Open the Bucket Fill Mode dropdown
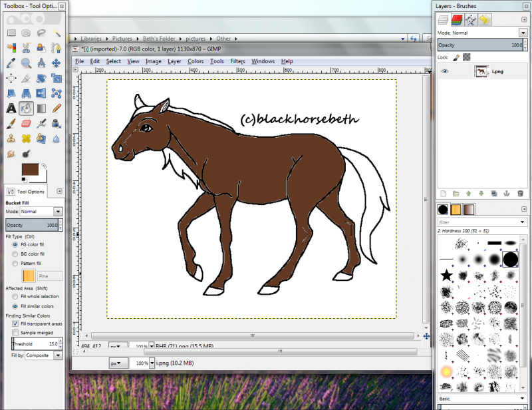This screenshot has width=532, height=410. pos(58,212)
